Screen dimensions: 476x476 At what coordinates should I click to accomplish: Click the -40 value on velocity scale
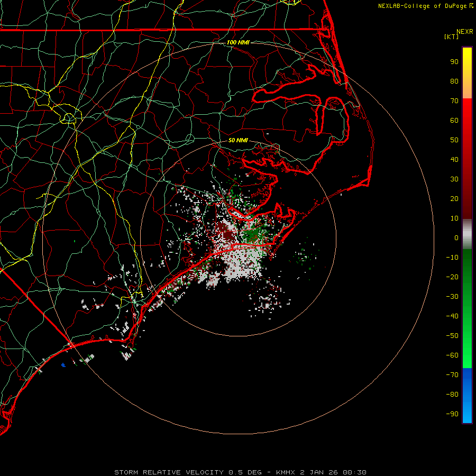pyautogui.click(x=452, y=316)
